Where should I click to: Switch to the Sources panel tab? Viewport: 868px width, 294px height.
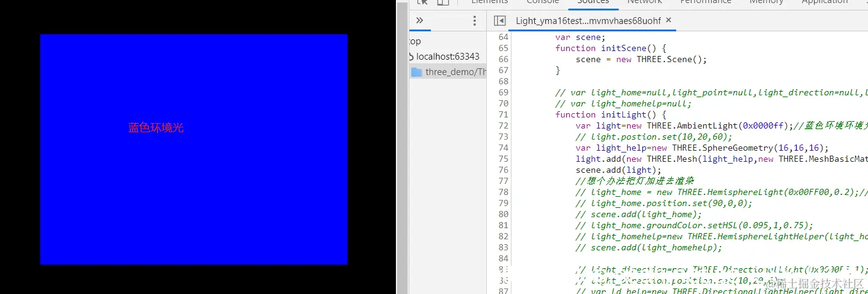(x=593, y=2)
